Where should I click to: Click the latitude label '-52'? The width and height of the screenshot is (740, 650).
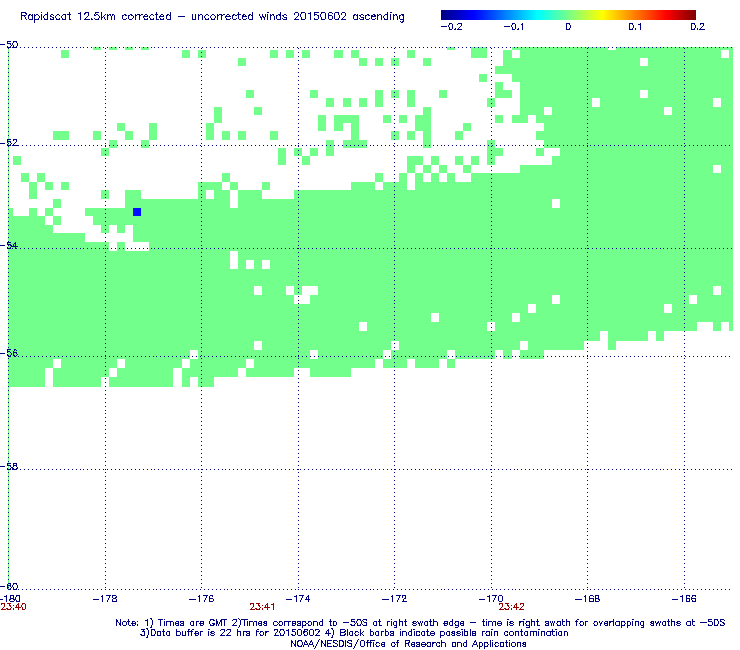[9, 143]
